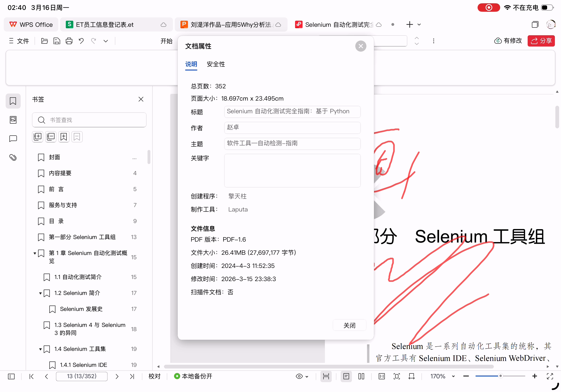Click the zoom slider handle
Screen dimensions: 561x392
(x=500, y=376)
